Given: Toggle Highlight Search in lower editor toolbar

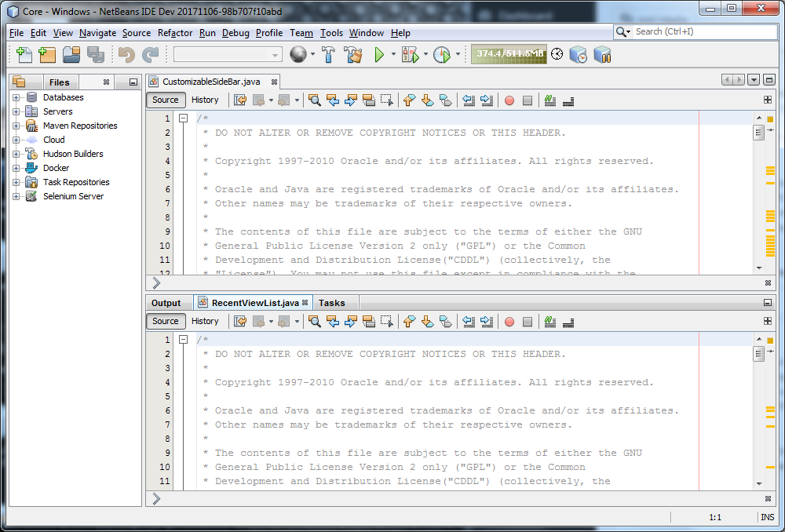Looking at the screenshot, I should point(369,321).
